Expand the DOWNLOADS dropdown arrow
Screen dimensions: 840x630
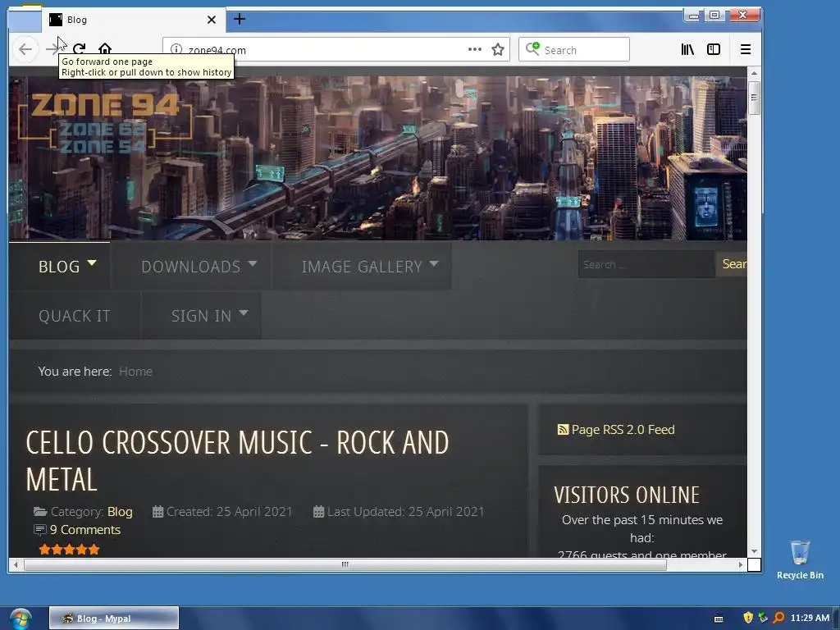[x=253, y=263]
